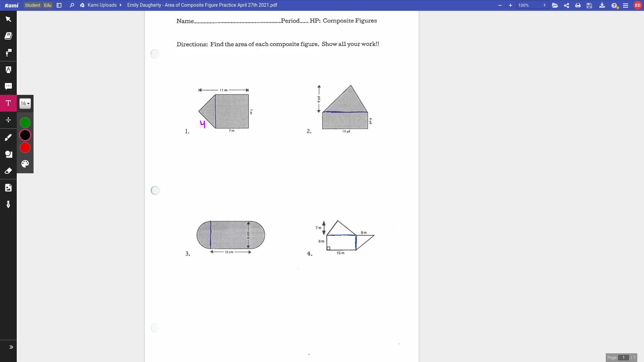The image size is (644, 362).
Task: Activate the Eraser tool
Action: click(8, 171)
